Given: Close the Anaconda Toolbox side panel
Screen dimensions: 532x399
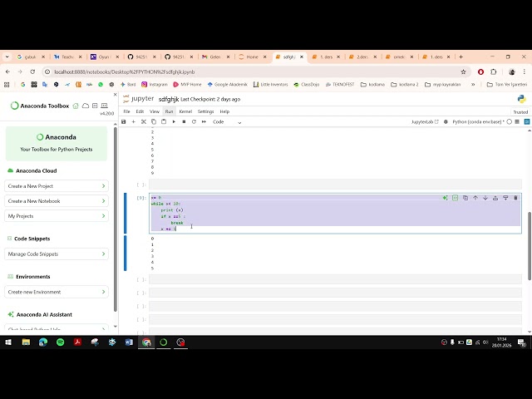Looking at the screenshot, I should click(115, 95).
